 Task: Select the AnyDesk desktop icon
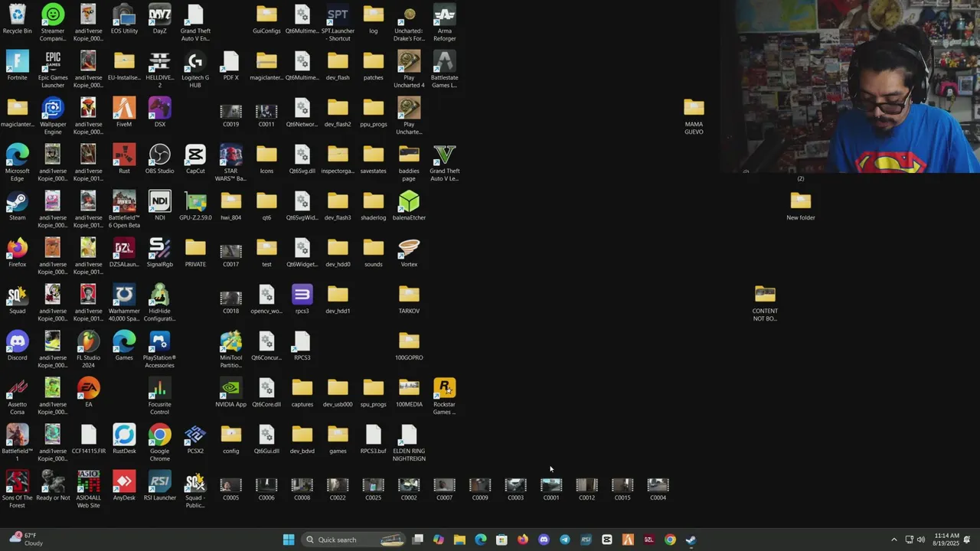[124, 486]
